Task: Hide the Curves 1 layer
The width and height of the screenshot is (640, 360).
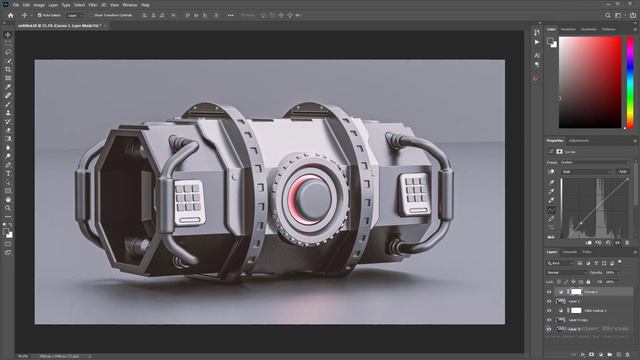Action: 549,292
